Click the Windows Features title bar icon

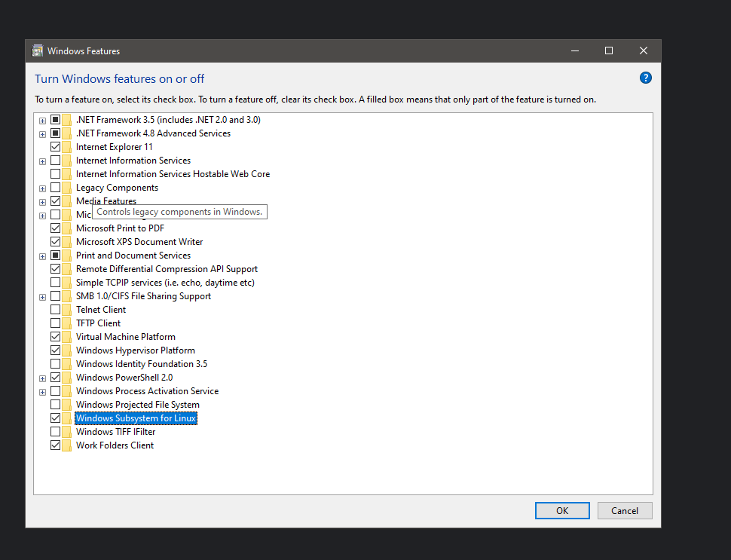pos(38,51)
